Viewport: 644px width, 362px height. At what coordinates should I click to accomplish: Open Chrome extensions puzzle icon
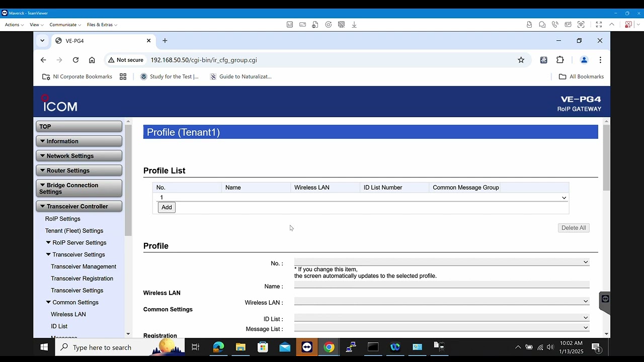[x=560, y=60]
